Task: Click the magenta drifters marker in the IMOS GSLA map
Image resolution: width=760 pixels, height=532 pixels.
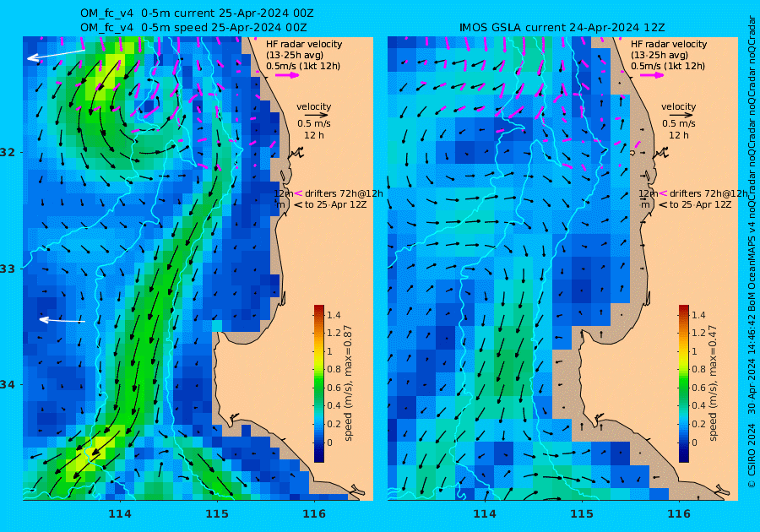Action: [663, 193]
